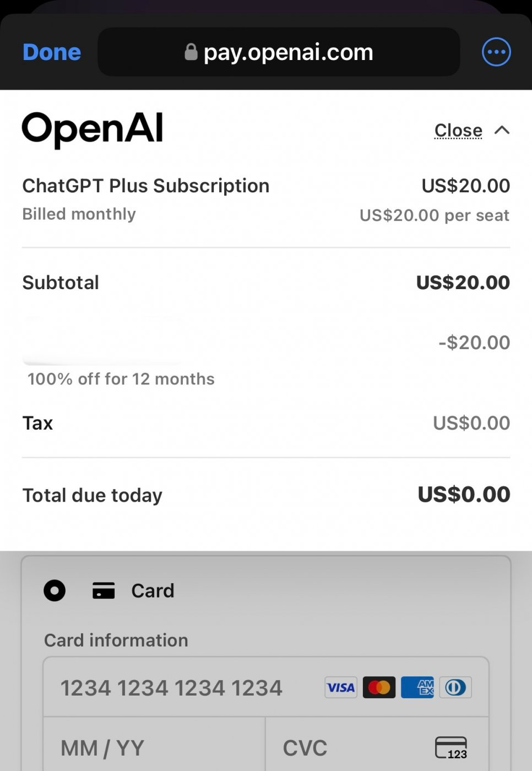Tap the 100% off for 12 months text
532x771 pixels.
121,379
